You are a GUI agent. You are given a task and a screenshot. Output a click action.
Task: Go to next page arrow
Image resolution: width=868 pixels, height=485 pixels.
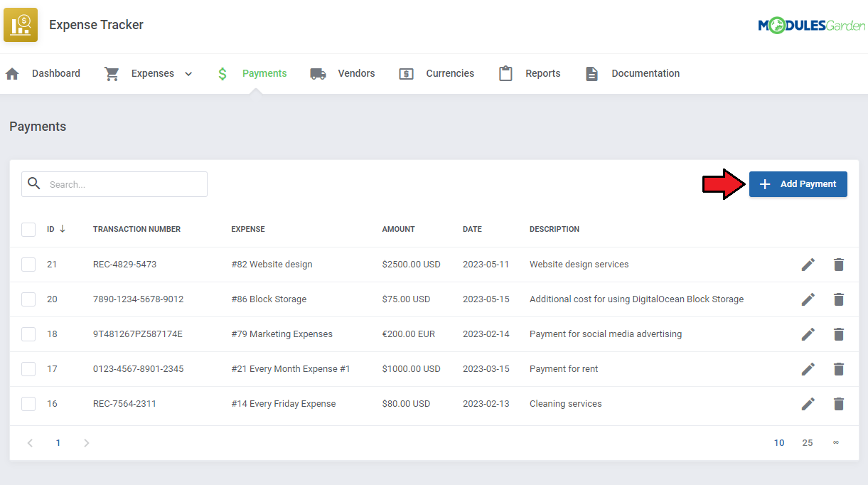tap(87, 443)
